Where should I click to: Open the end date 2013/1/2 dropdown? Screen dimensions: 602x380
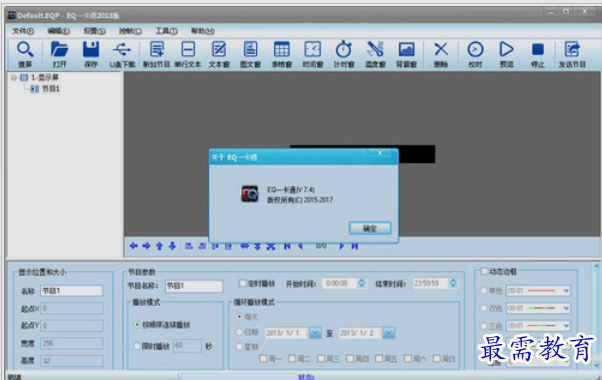tap(388, 333)
